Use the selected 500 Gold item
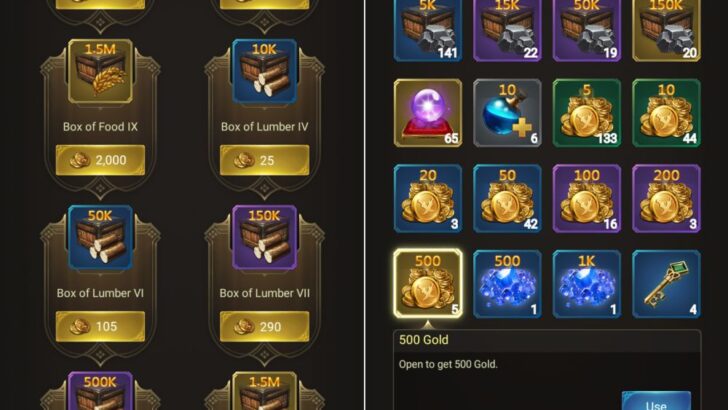The width and height of the screenshot is (728, 410). [x=656, y=401]
